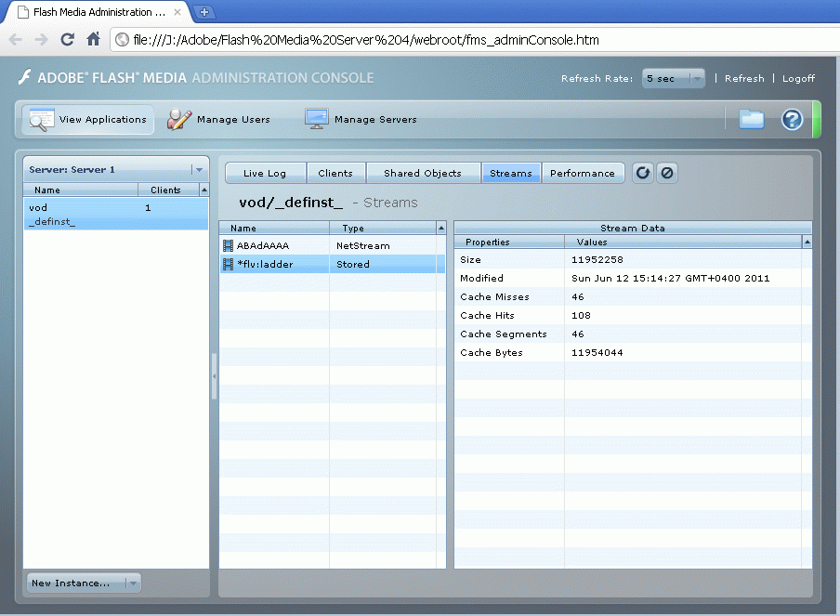
Task: Click the Cache Bytes value 11954044
Action: pos(597,352)
